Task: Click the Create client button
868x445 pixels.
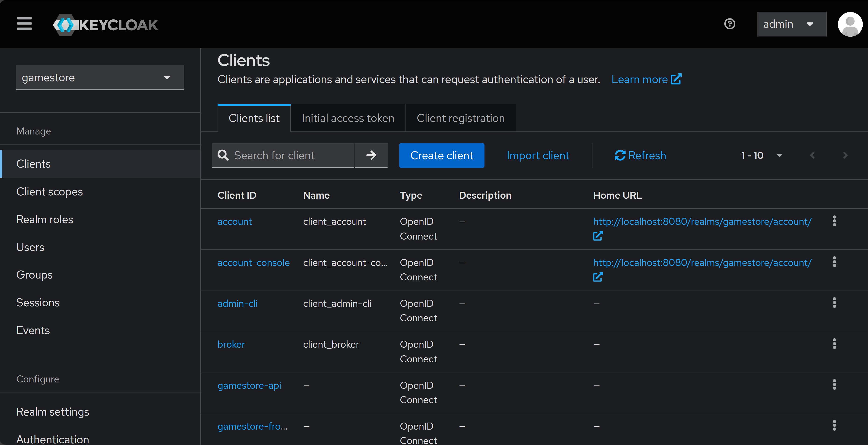Action: click(441, 155)
